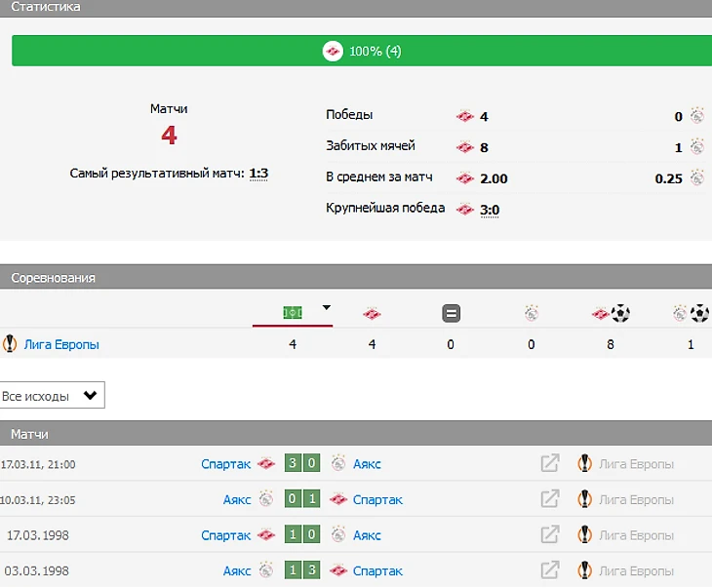Open external link for 10.03.11 match
Screen dimensions: 712x588
coord(549,499)
